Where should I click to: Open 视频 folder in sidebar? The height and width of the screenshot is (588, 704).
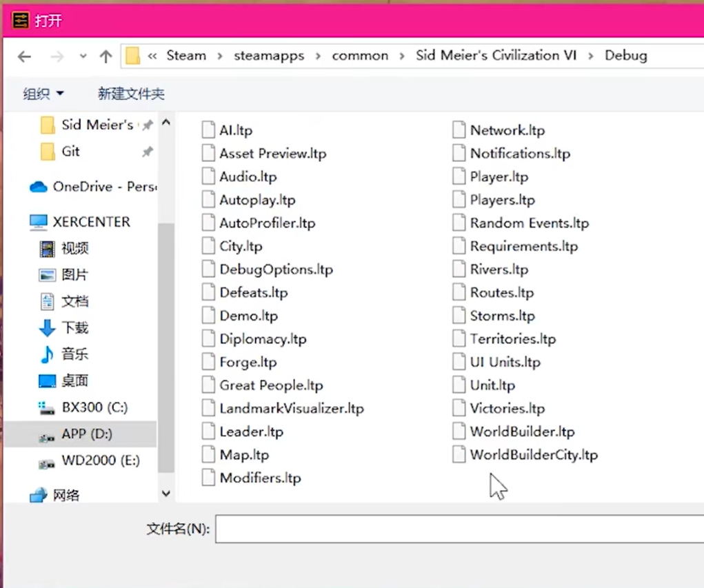[x=64, y=248]
